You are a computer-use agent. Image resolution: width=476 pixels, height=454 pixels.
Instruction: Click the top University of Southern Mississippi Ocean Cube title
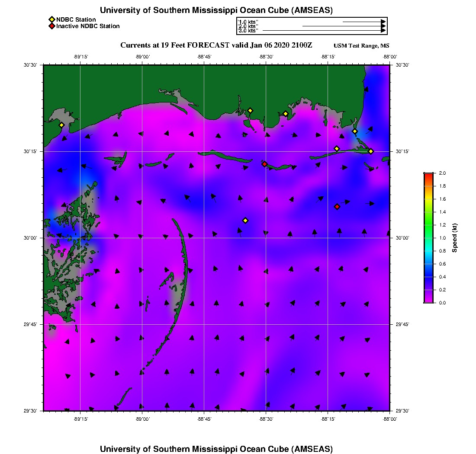216,10
